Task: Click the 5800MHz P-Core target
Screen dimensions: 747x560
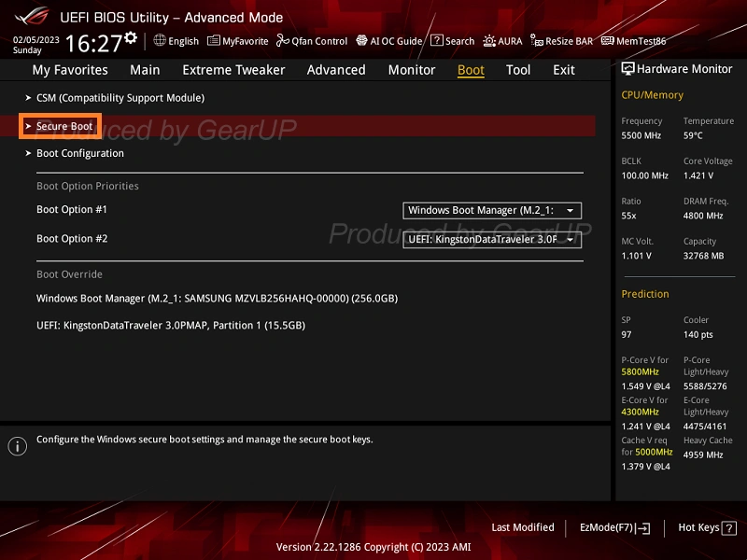Action: (640, 371)
